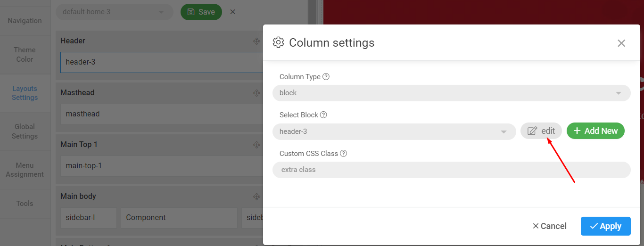The image size is (644, 246).
Task: Click the move icon in Header row
Action: pos(256,41)
